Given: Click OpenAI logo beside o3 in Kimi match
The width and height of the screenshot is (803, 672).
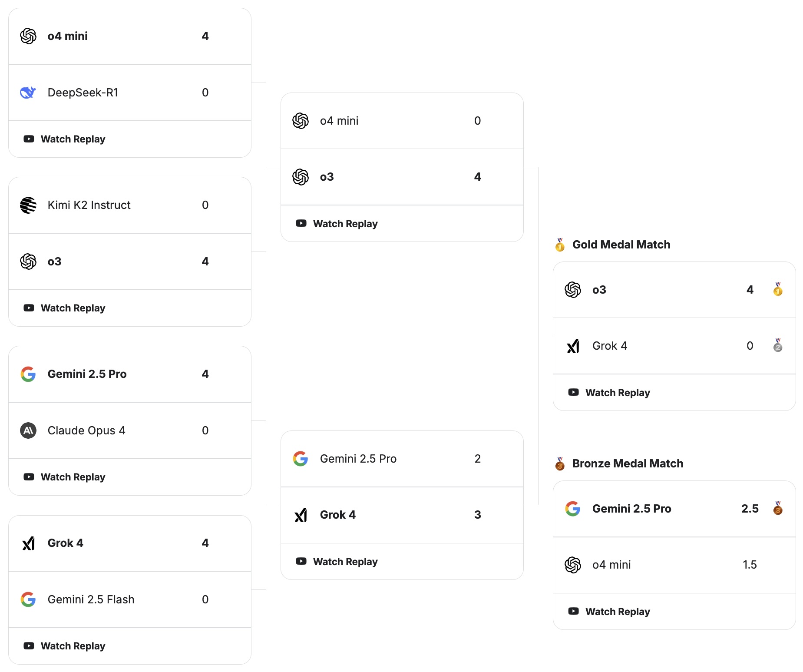Looking at the screenshot, I should 28,262.
